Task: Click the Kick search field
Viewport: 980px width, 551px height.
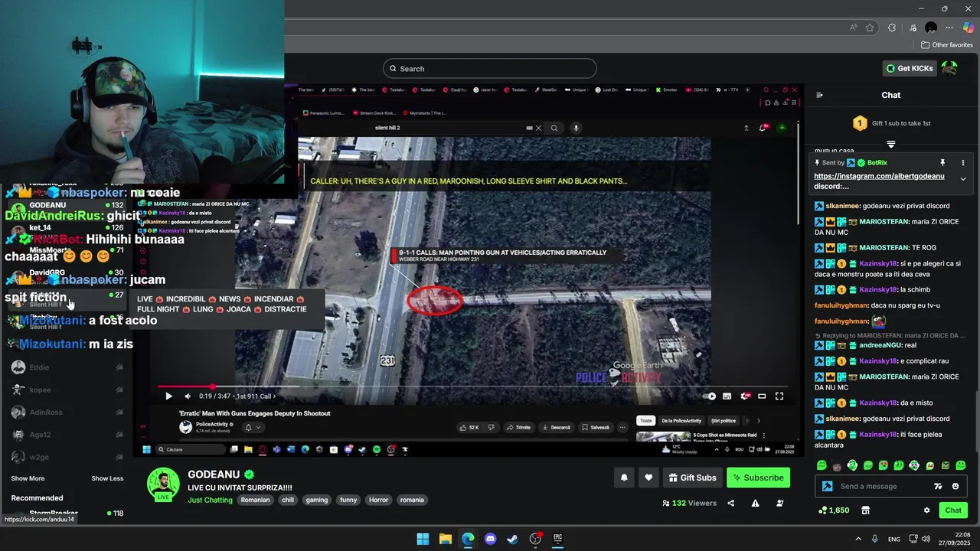Action: click(x=490, y=68)
